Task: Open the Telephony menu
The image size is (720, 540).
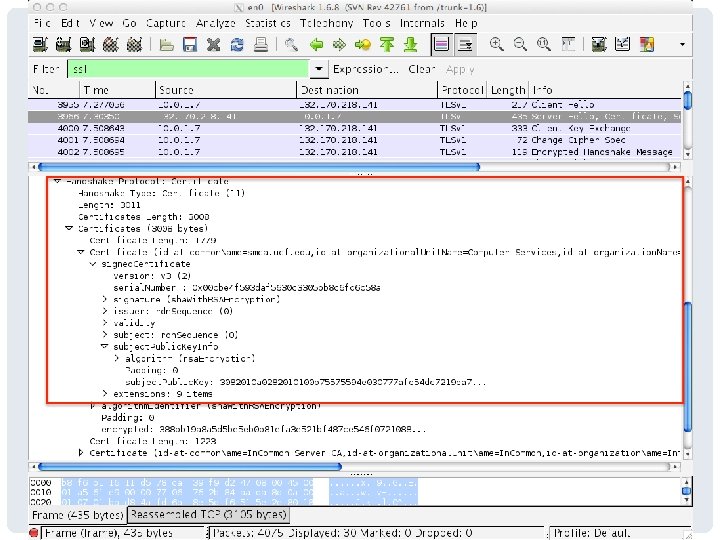Action: coord(326,23)
